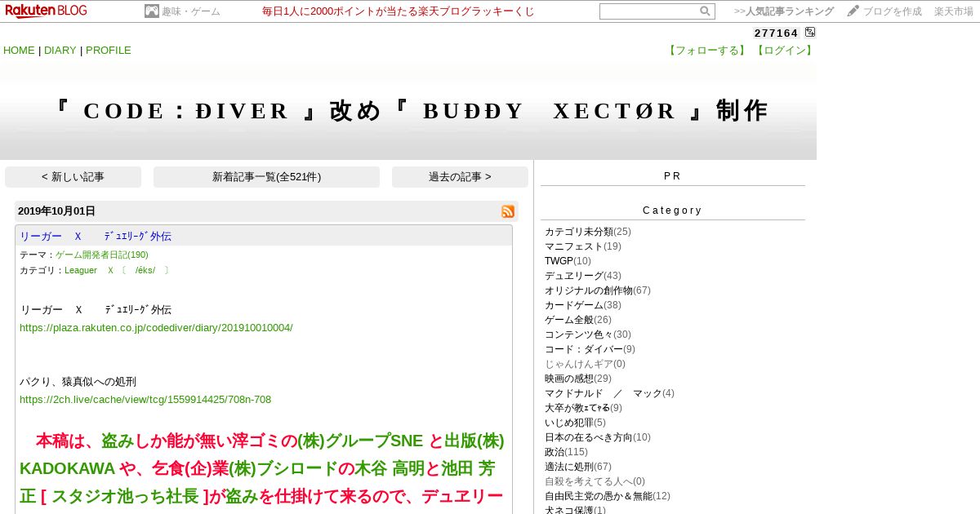
Task: Click the date heading 2019年10月01日
Action: click(x=56, y=211)
